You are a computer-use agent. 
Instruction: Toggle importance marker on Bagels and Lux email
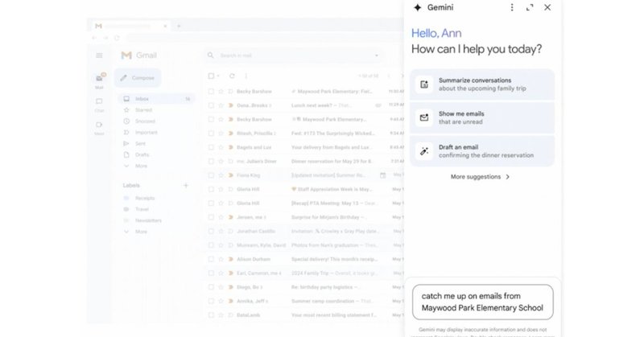pyautogui.click(x=231, y=147)
